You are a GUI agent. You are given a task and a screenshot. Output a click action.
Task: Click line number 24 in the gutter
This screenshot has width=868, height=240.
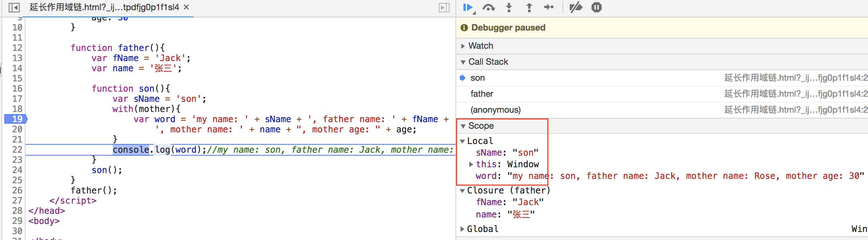point(17,170)
